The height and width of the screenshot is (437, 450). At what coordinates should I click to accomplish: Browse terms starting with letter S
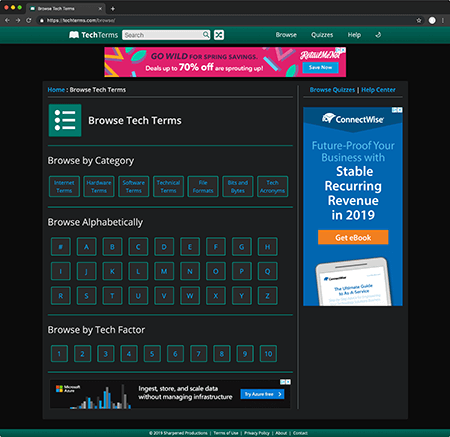click(87, 296)
